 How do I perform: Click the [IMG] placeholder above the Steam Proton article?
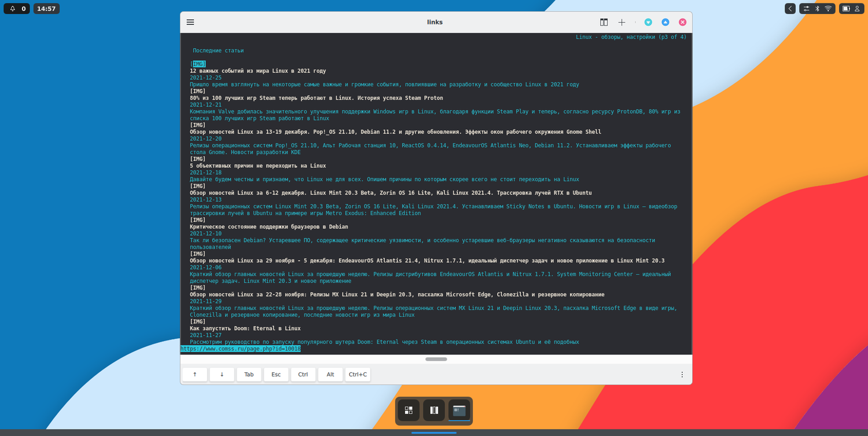[198, 91]
